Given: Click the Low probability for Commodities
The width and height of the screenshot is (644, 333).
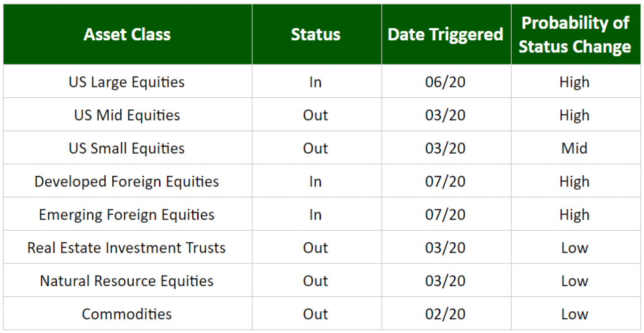Looking at the screenshot, I should click(575, 314).
